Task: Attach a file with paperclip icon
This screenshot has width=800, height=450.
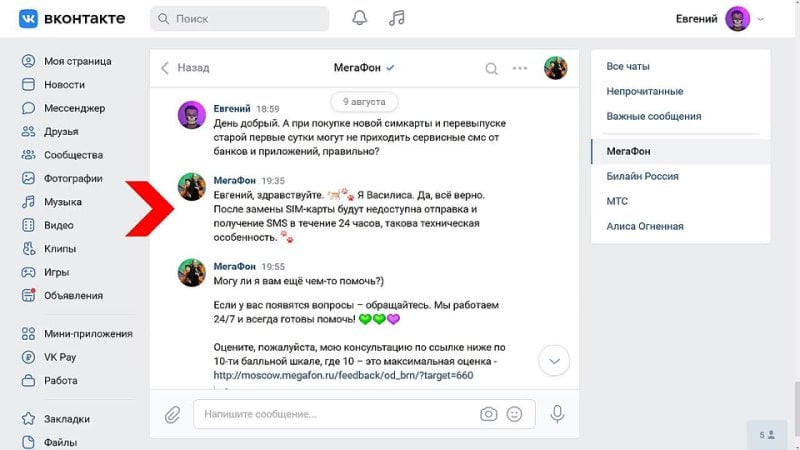Action: pyautogui.click(x=172, y=414)
